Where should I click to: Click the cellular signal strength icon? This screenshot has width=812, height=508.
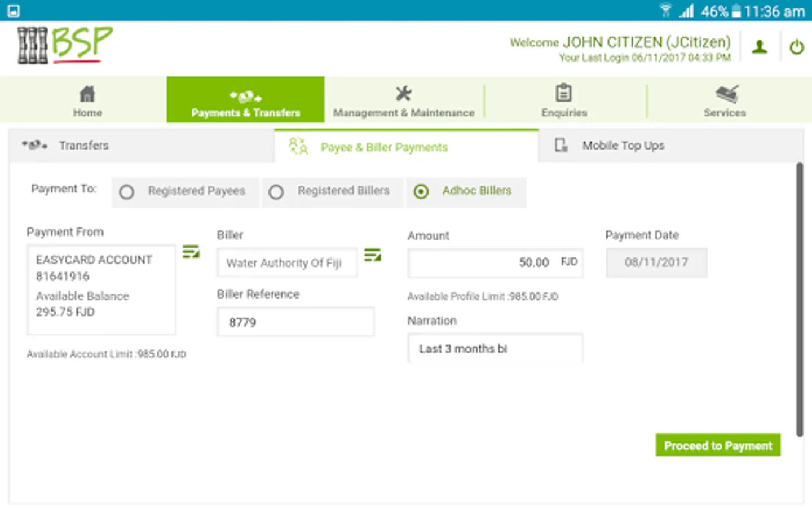[686, 11]
